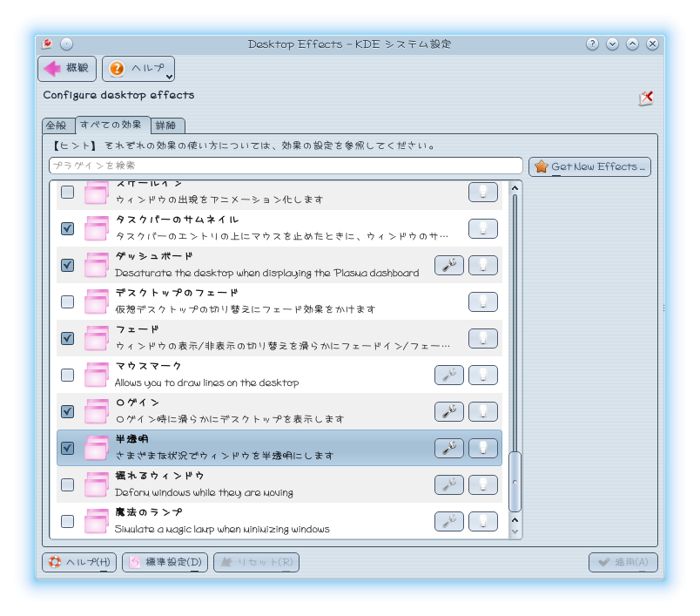
Task: Click Get New Effects button
Action: (589, 166)
